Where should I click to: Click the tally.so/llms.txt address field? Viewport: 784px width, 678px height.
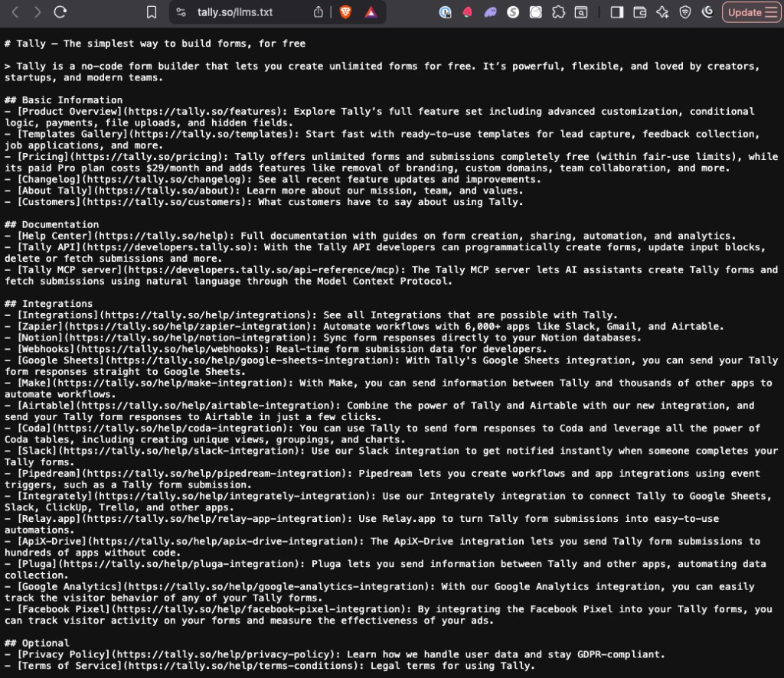234,12
